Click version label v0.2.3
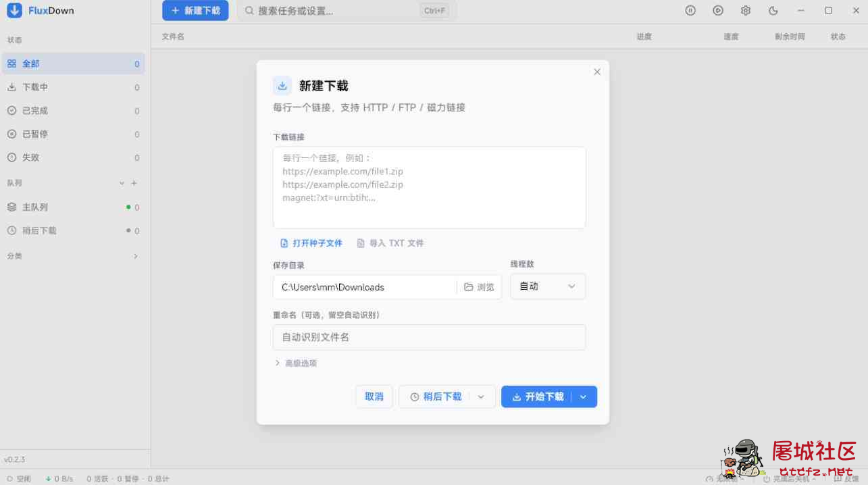This screenshot has height=485, width=868. 14,459
